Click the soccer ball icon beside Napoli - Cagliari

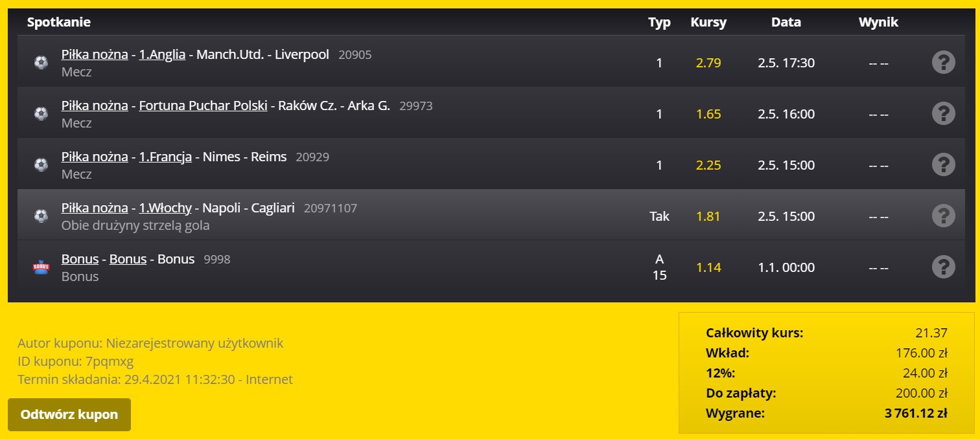(x=41, y=216)
